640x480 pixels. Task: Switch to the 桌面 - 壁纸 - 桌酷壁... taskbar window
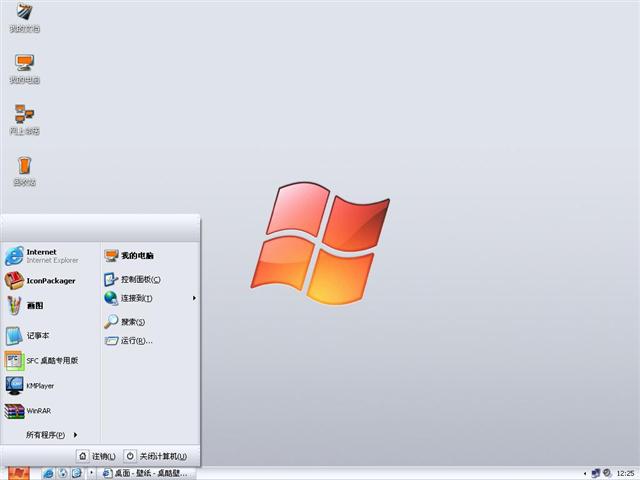pos(146,473)
